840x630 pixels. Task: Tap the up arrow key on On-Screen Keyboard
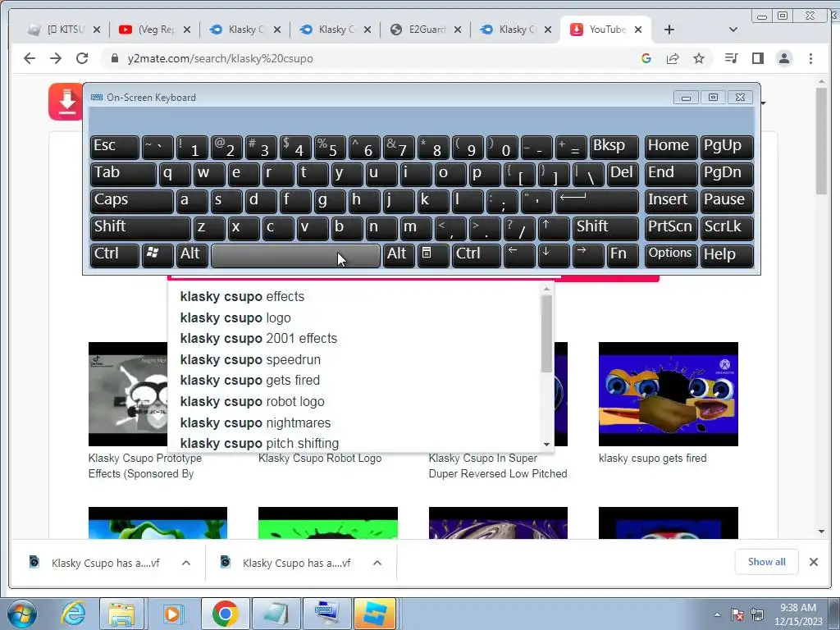pyautogui.click(x=553, y=228)
